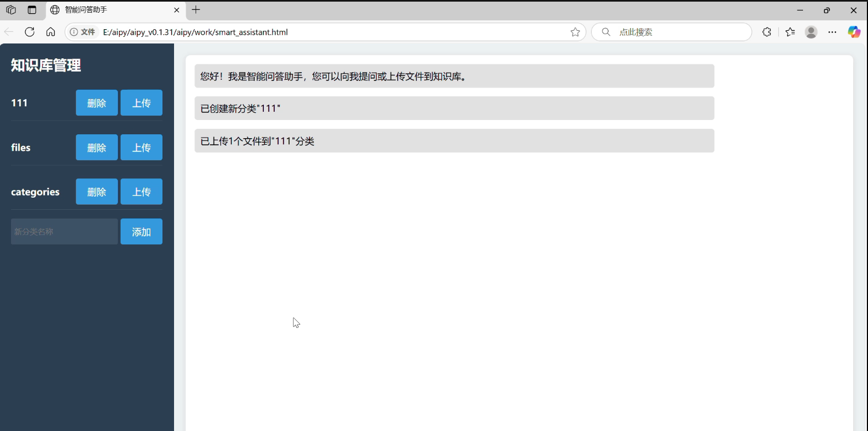Click the message 已上传1个文件到"111"分类

point(454,141)
